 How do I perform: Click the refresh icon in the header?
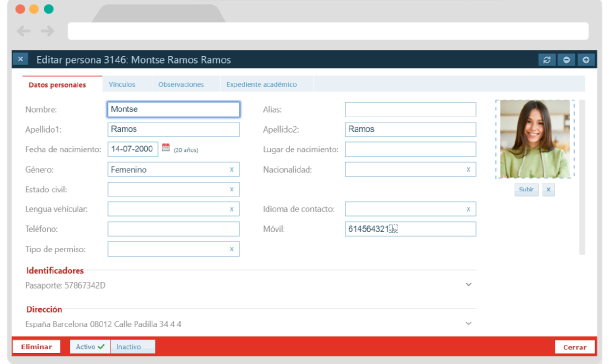click(546, 60)
